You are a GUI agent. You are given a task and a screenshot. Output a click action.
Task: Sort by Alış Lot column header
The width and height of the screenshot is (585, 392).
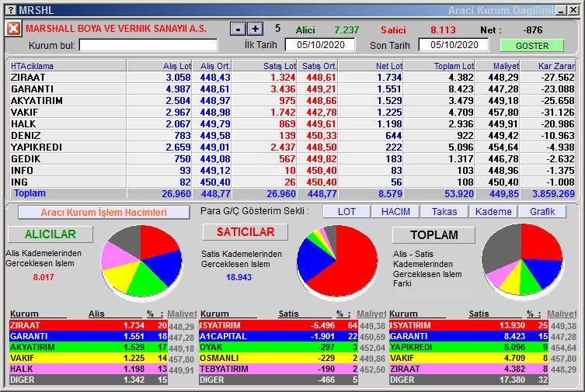point(160,66)
